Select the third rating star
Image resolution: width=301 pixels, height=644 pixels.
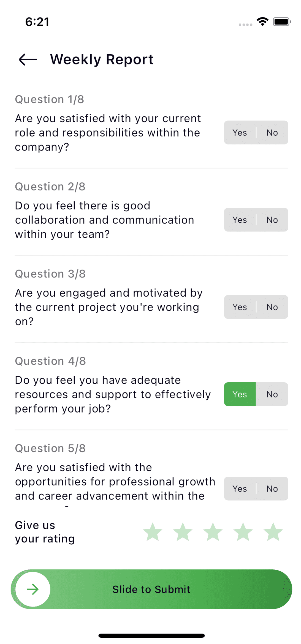213,532
